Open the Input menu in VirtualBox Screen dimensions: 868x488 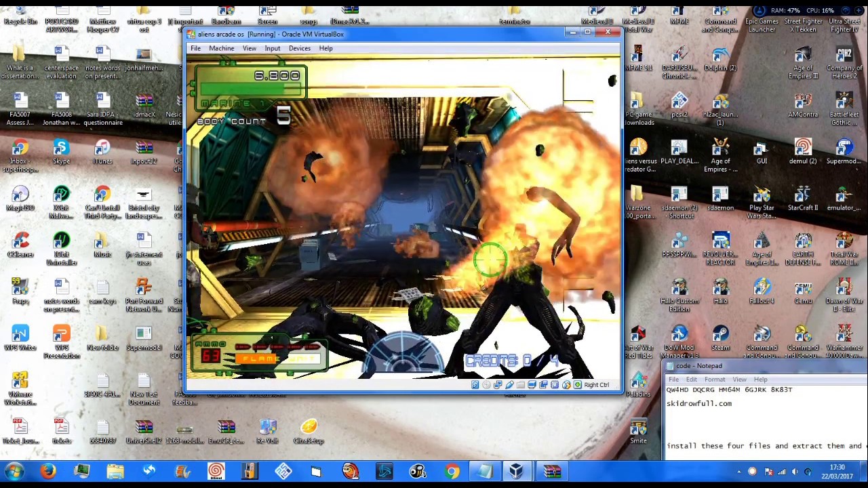(272, 48)
